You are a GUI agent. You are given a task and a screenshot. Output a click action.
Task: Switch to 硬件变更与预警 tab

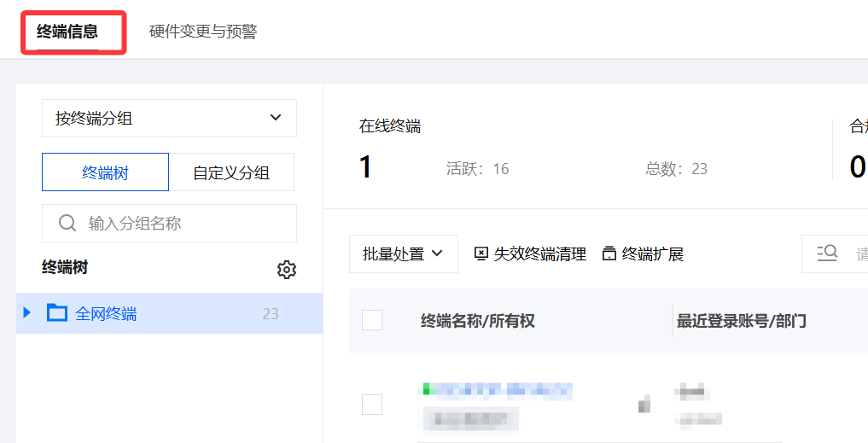[203, 32]
